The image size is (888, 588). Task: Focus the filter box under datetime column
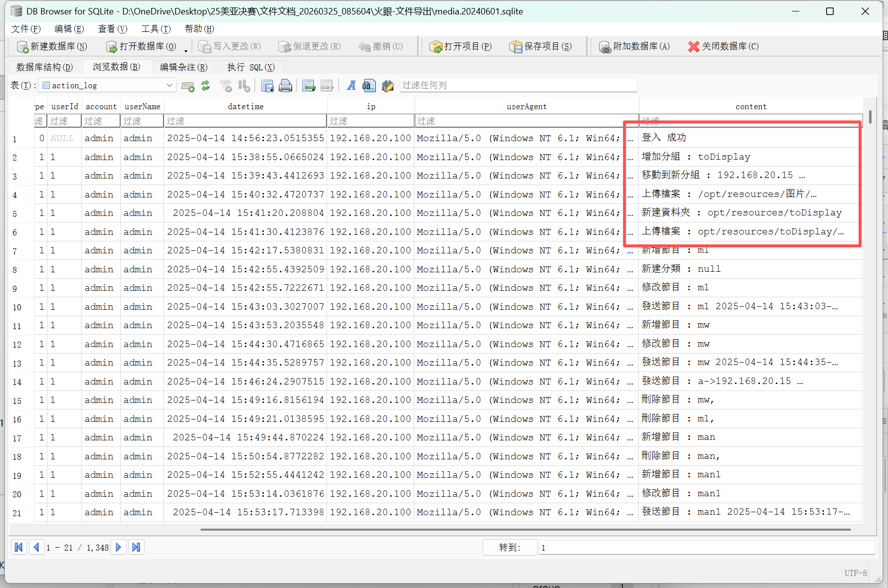[245, 121]
